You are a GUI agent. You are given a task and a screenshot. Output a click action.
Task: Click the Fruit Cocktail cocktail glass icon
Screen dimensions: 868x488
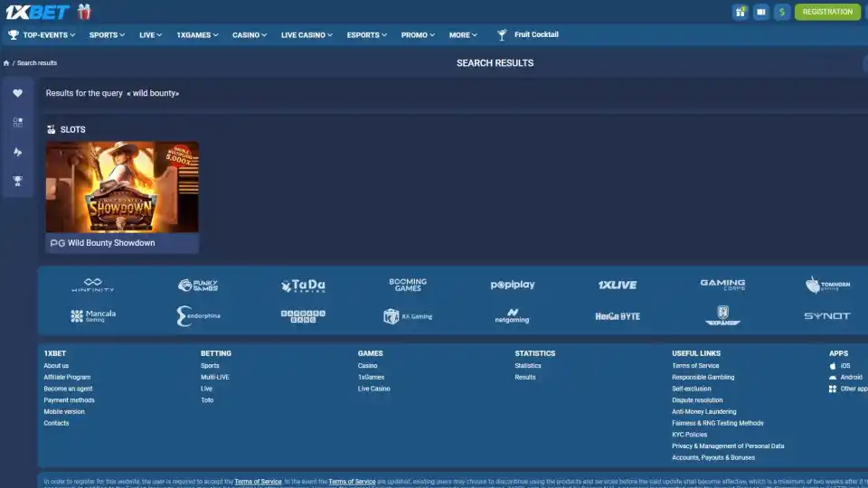click(502, 35)
